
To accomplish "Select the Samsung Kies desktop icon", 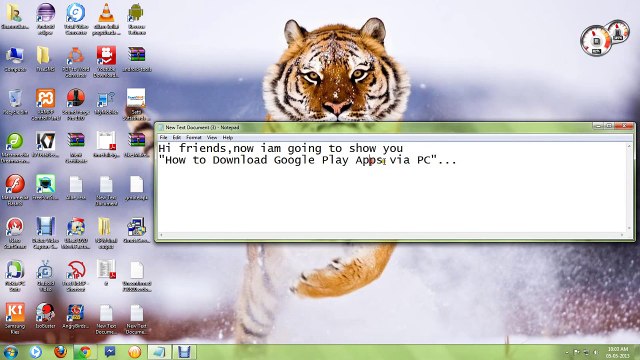I will coord(15,318).
